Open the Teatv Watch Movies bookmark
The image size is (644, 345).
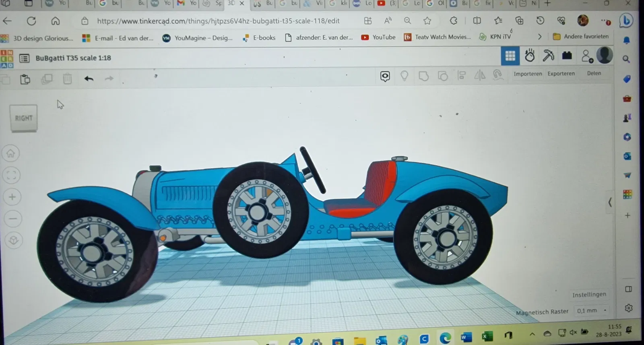[x=437, y=37]
